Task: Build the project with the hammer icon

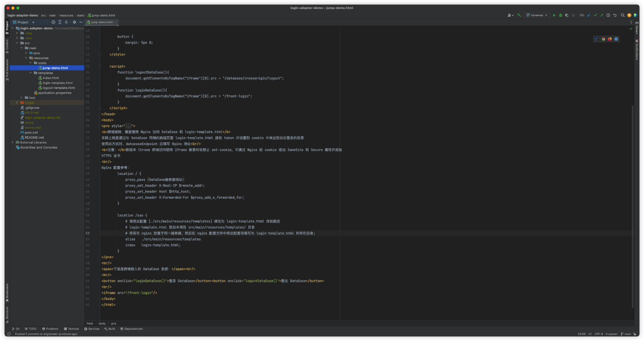Action: (519, 15)
